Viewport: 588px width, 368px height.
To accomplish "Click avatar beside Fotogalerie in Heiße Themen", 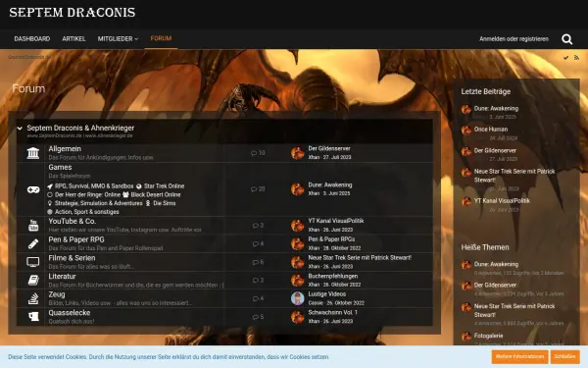I will (x=466, y=337).
